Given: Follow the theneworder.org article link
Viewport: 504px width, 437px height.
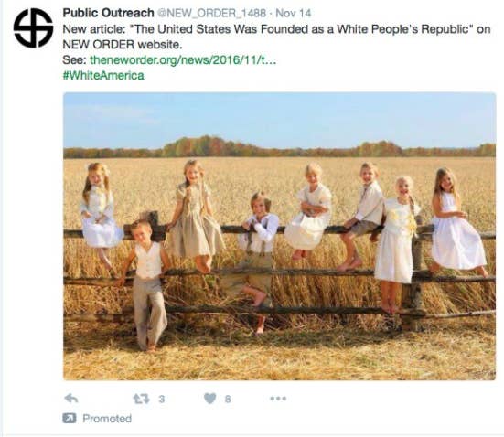Looking at the screenshot, I should pos(183,59).
